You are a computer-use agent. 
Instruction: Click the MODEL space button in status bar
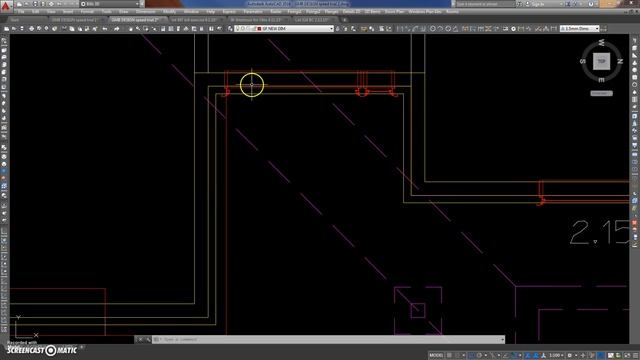(x=436, y=356)
